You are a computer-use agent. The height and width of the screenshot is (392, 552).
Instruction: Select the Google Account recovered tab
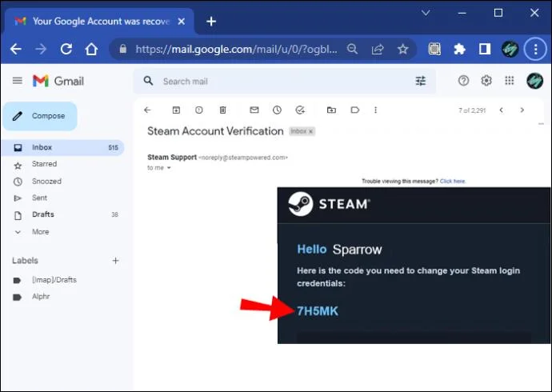pos(99,22)
